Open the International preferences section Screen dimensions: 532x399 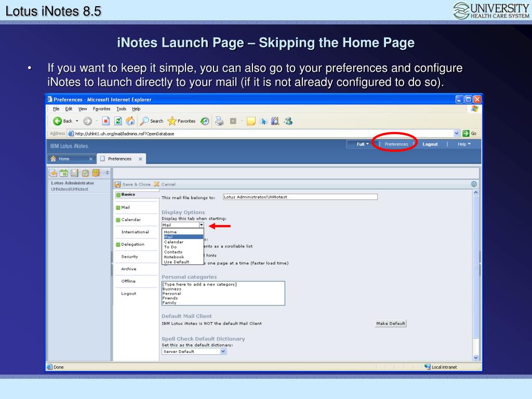click(x=135, y=232)
